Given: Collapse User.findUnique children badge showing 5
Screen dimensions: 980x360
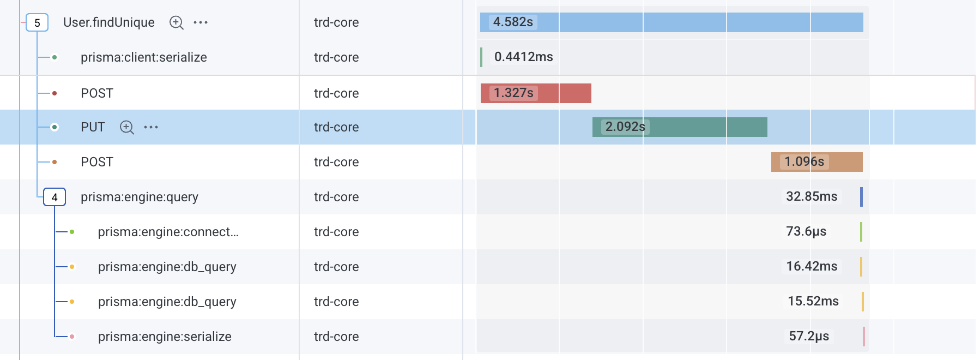Looking at the screenshot, I should [x=37, y=23].
